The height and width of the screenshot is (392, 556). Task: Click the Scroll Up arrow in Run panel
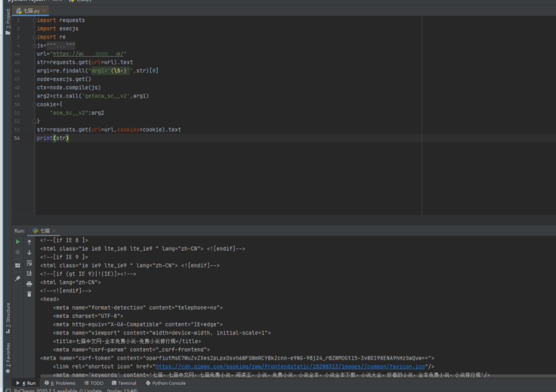29,242
